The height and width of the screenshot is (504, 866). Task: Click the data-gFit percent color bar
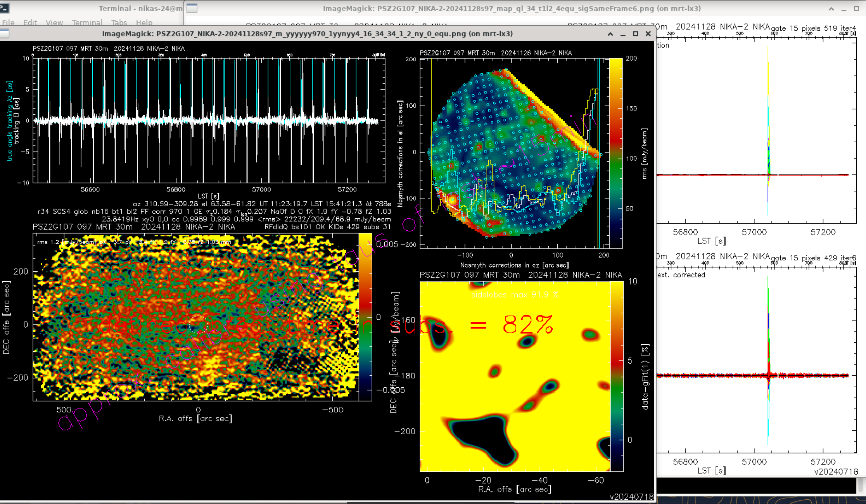click(617, 376)
